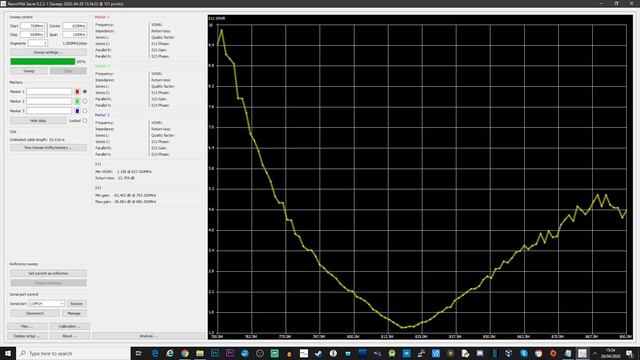
Task: Open the Analysis window
Action: (x=149, y=336)
